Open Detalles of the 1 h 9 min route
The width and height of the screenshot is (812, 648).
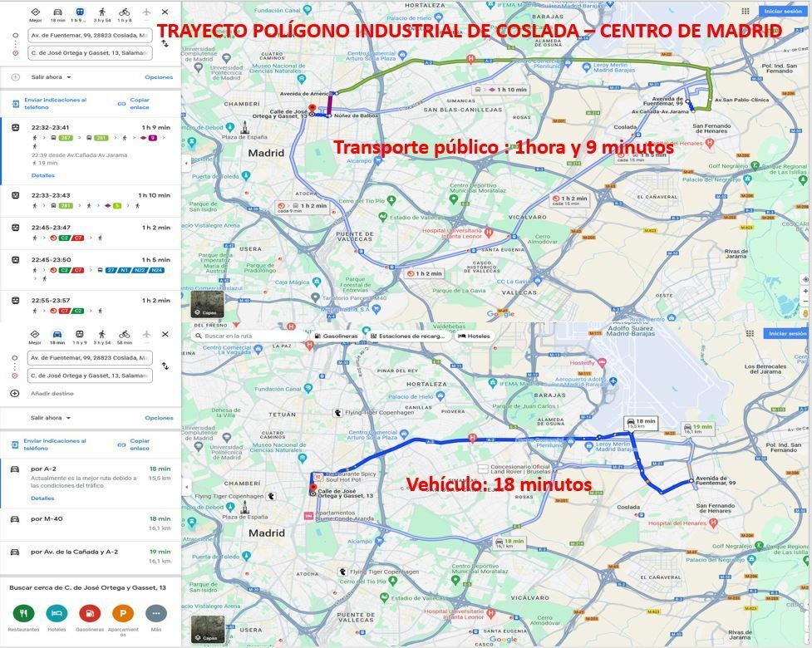click(x=43, y=175)
